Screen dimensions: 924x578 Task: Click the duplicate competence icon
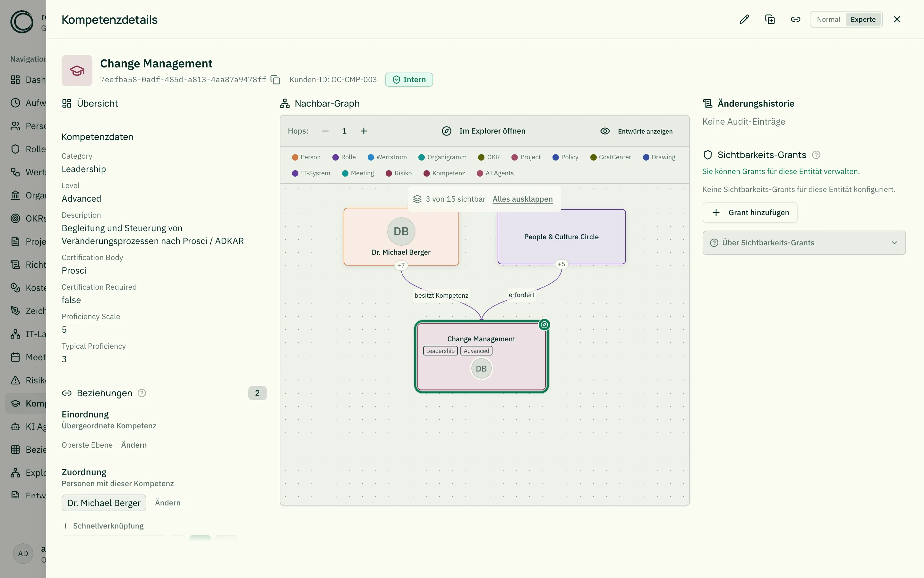(x=770, y=20)
